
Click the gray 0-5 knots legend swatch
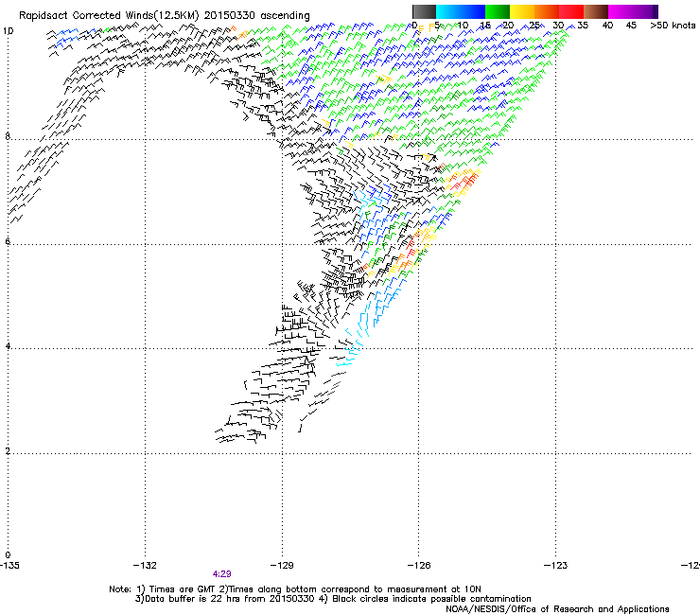pyautogui.click(x=424, y=11)
